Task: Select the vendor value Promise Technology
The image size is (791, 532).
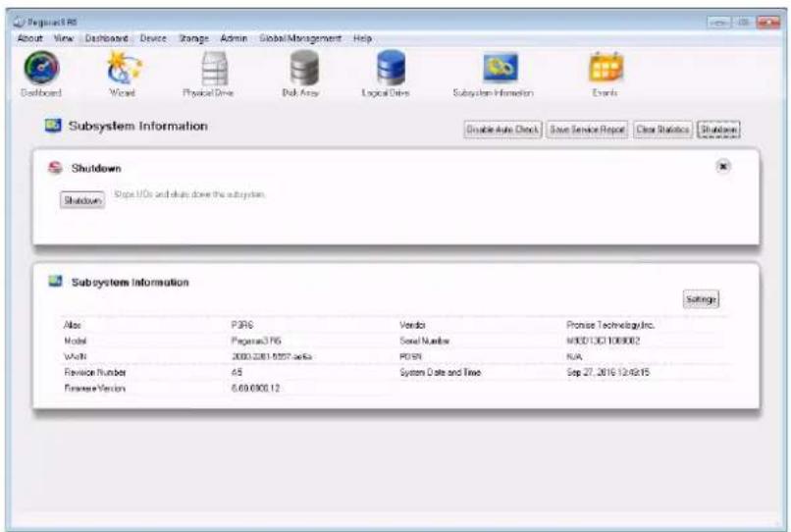Action: (x=610, y=325)
